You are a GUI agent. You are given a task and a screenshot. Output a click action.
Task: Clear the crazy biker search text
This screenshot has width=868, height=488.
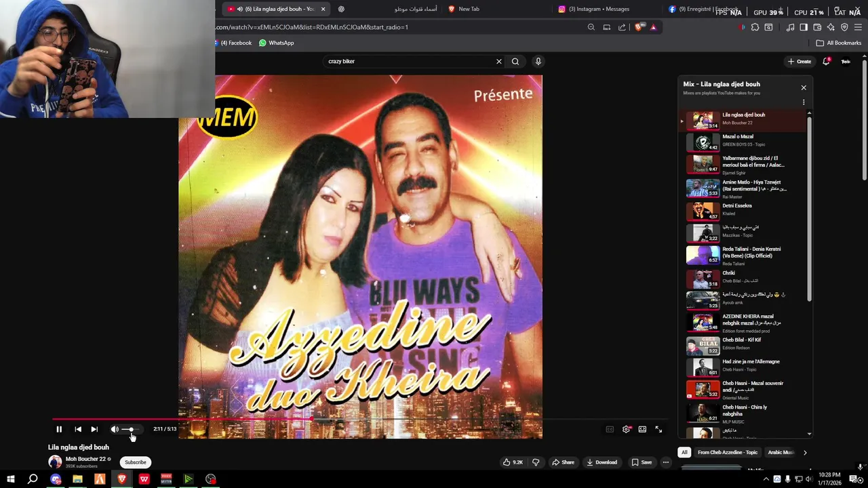pos(499,62)
